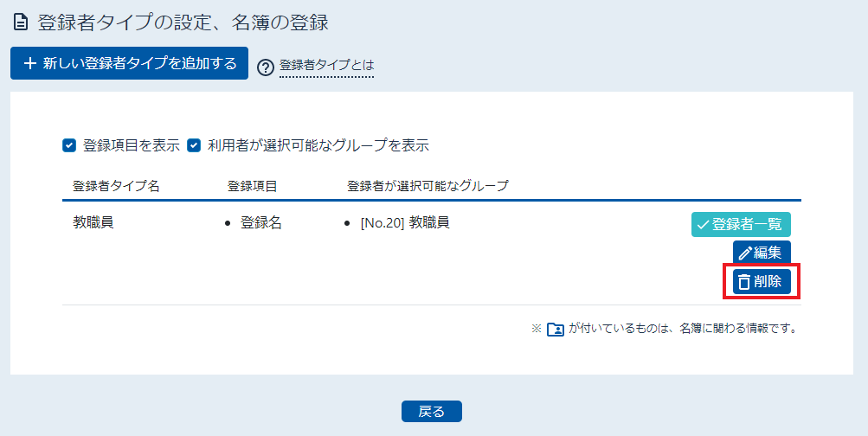Screen dimensions: 868x436
Task: Click the trash can icon on 削除
Action: pos(744,282)
